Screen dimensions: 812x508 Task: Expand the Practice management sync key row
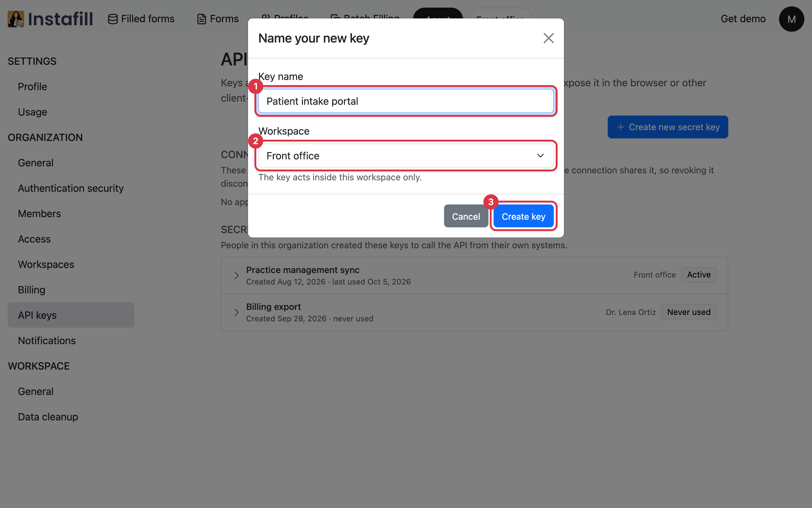click(x=236, y=276)
